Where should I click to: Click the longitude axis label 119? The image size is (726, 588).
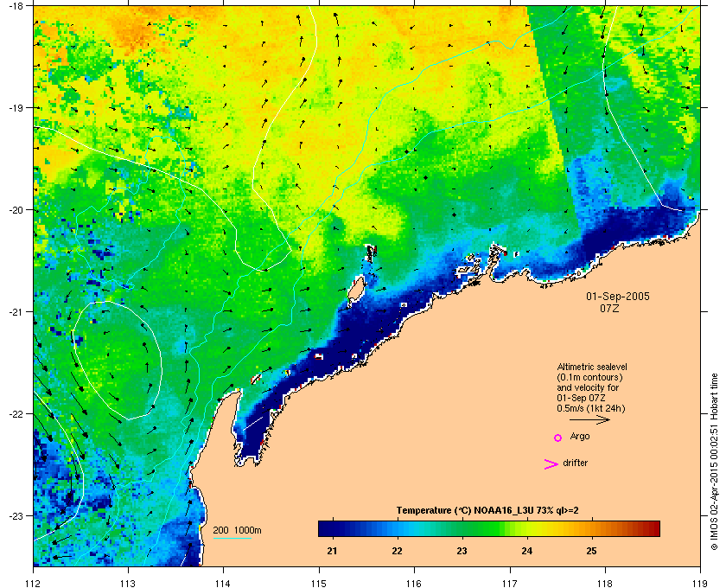700,583
